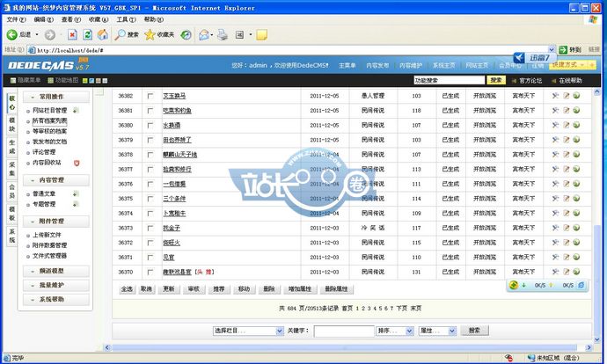607x364 pixels.
Task: Click the add icon beside 专题管理
Action: 76,204
